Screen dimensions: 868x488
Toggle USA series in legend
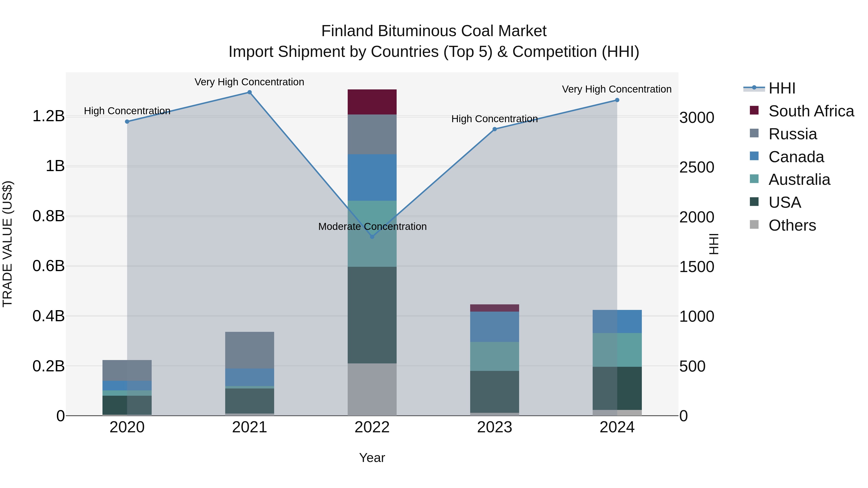[775, 202]
